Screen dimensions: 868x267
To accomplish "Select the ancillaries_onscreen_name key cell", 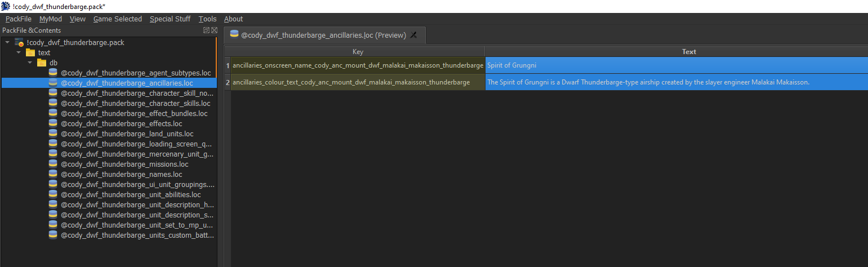I will pos(358,65).
